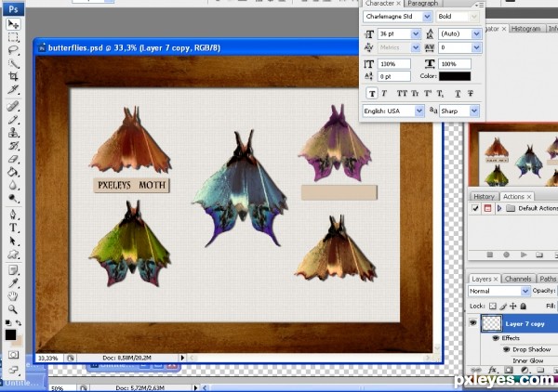Begin recording in Actions panel
558x392 pixels.
(x=507, y=255)
